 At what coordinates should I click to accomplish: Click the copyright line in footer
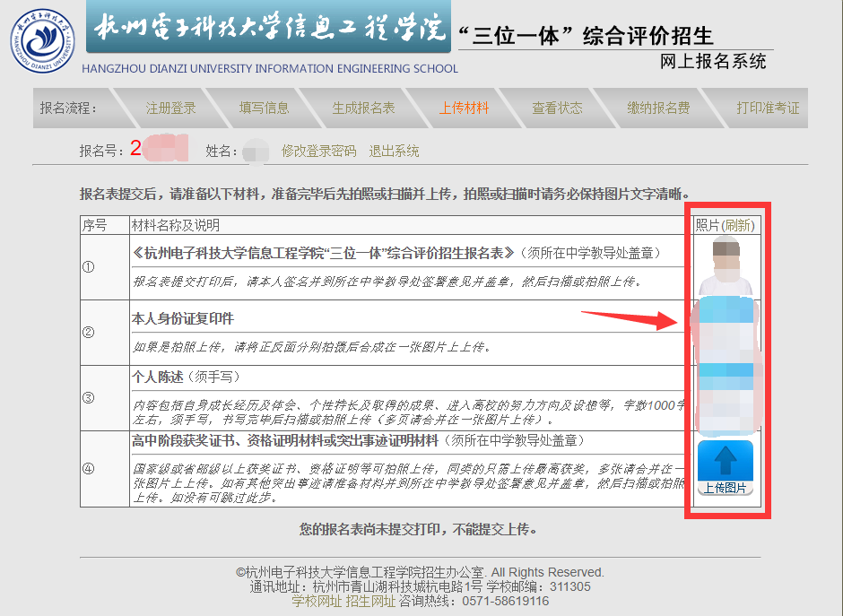pos(420,572)
